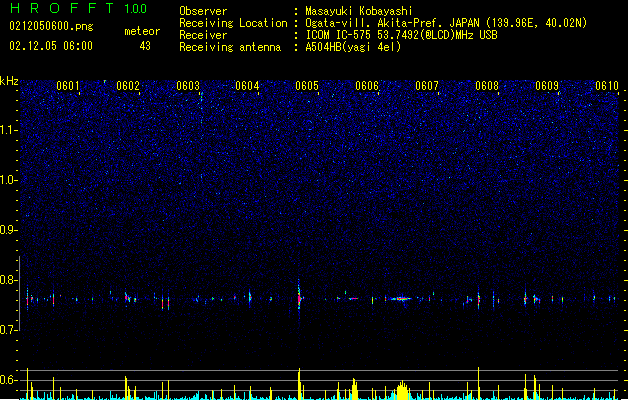Click the meteor count value 43
Viewport: 629px width, 400px height.
[x=145, y=46]
